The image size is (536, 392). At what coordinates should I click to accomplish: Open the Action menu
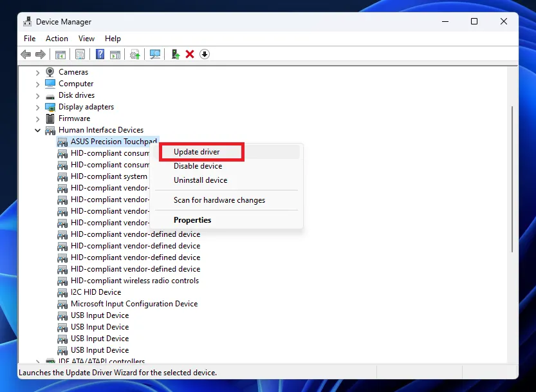point(57,39)
